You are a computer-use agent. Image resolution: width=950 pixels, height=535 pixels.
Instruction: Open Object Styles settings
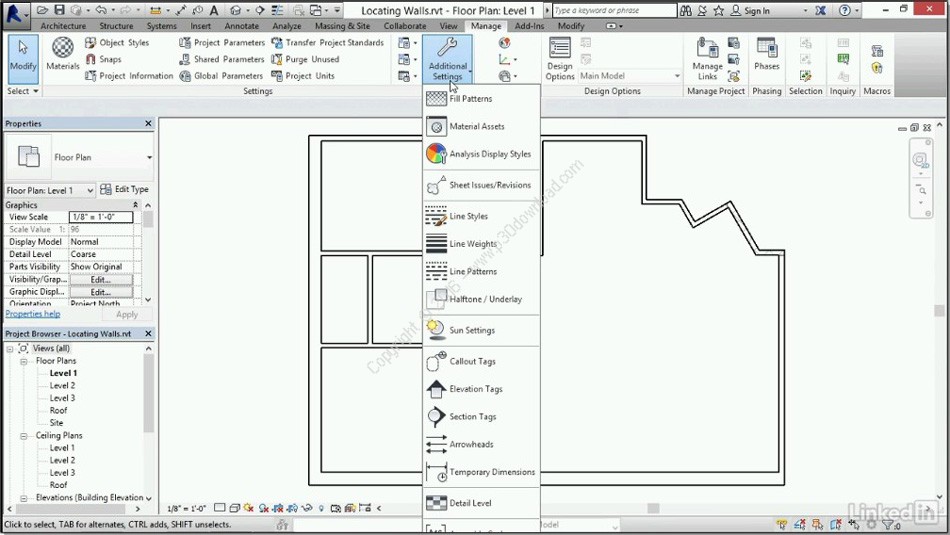pyautogui.click(x=117, y=42)
